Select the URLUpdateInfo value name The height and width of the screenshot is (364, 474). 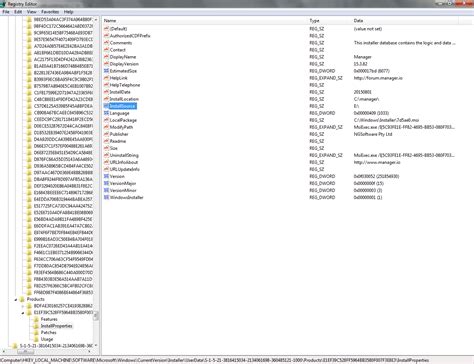click(x=125, y=169)
